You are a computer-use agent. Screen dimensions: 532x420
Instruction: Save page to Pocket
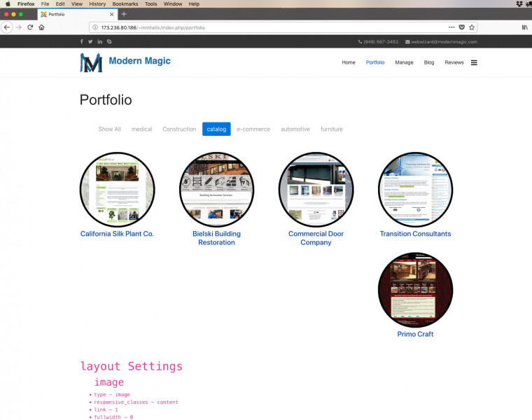click(x=462, y=27)
